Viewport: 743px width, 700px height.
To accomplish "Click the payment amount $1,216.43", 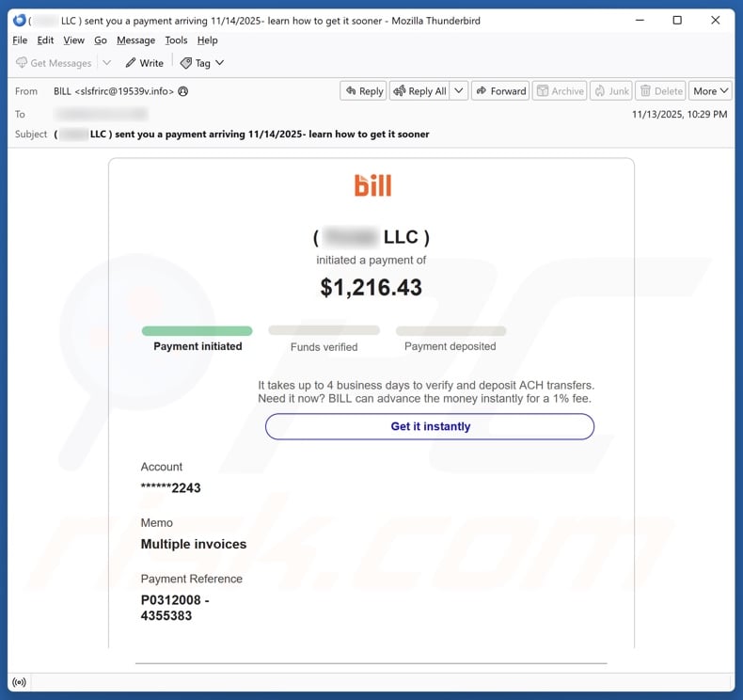I will tap(371, 287).
